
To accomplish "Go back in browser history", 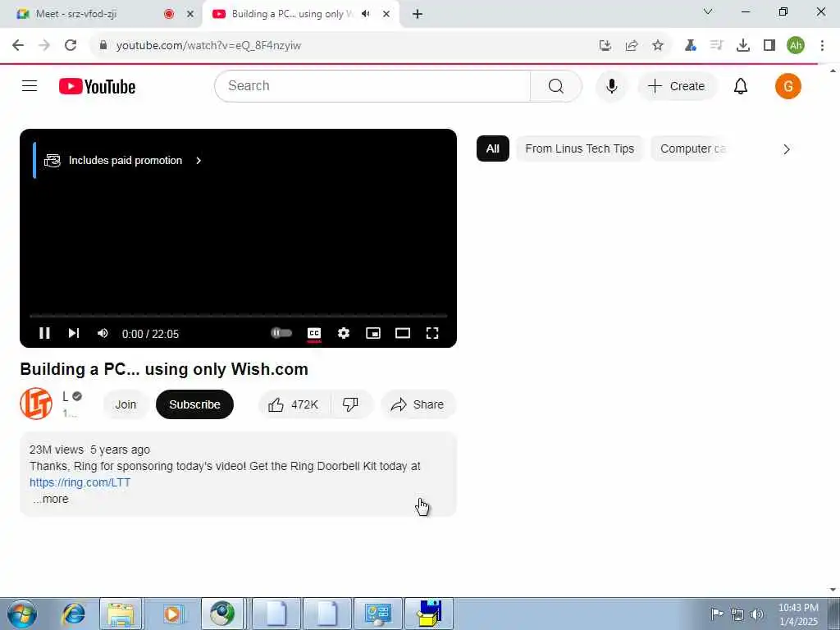I will point(18,45).
